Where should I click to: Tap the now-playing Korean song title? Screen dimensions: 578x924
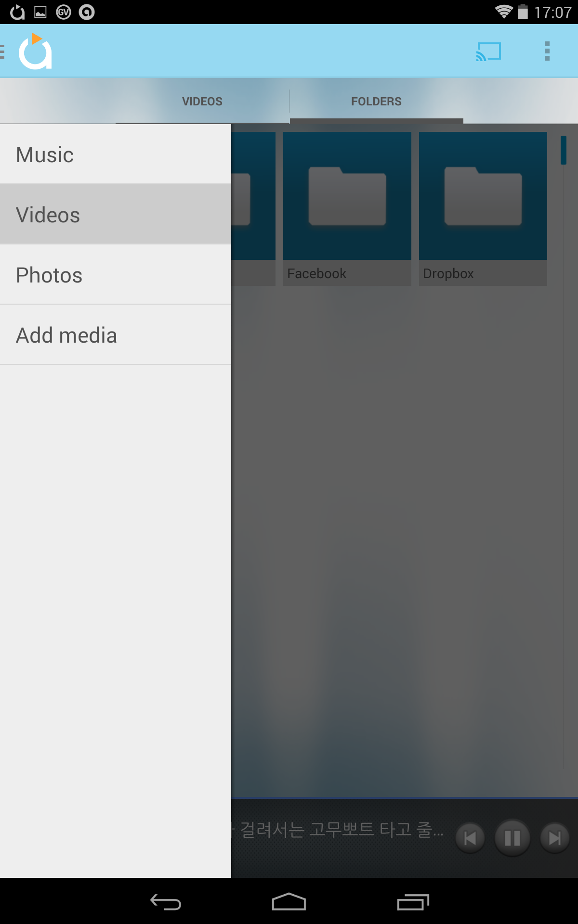(337, 830)
